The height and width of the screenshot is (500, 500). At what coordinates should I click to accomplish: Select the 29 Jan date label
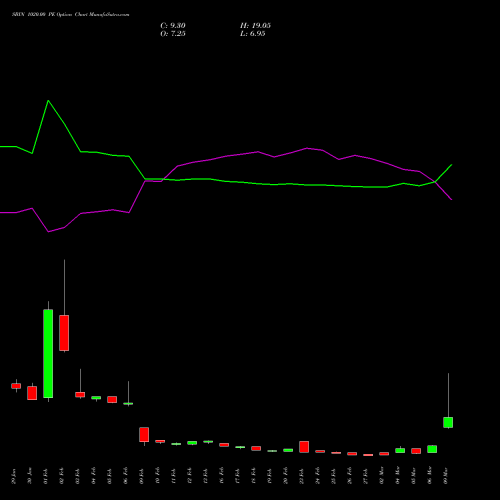click(14, 476)
